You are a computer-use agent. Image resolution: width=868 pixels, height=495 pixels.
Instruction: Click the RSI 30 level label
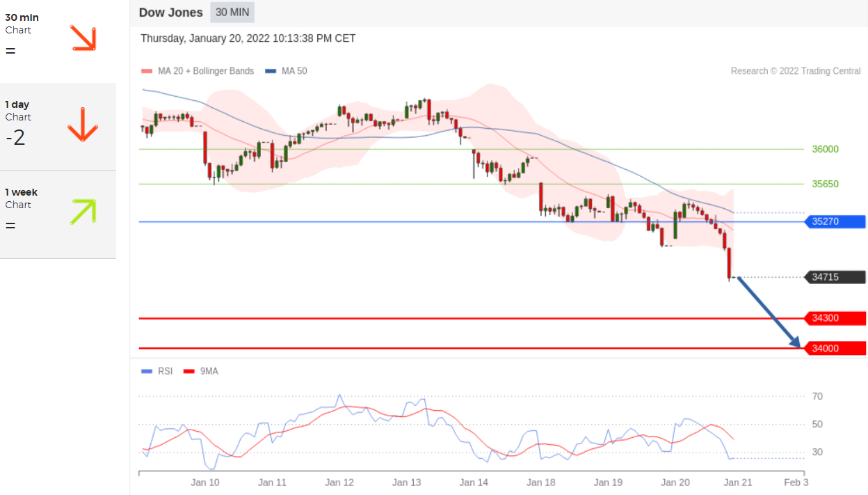click(817, 452)
